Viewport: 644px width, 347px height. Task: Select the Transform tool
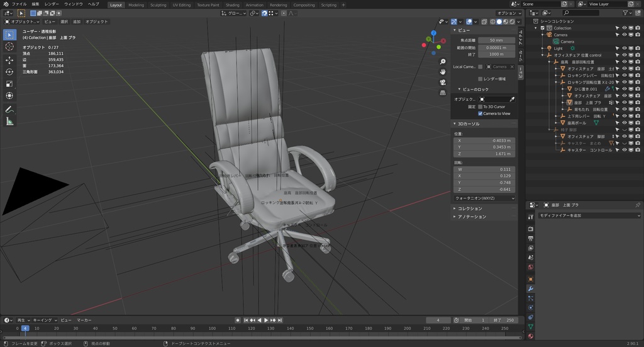(x=10, y=96)
